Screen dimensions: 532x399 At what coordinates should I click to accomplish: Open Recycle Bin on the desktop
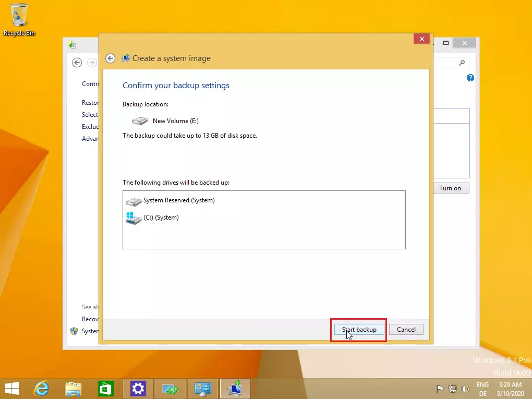pos(19,19)
